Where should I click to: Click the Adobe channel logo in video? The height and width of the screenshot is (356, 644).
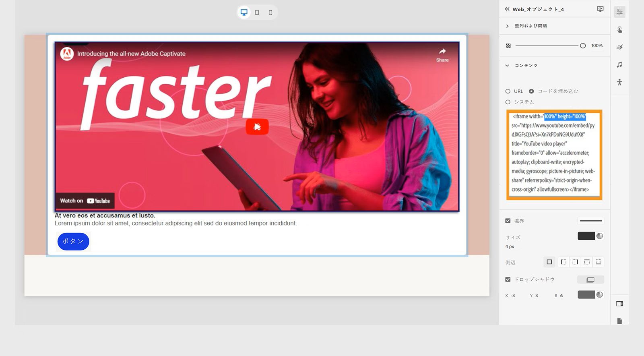[67, 54]
